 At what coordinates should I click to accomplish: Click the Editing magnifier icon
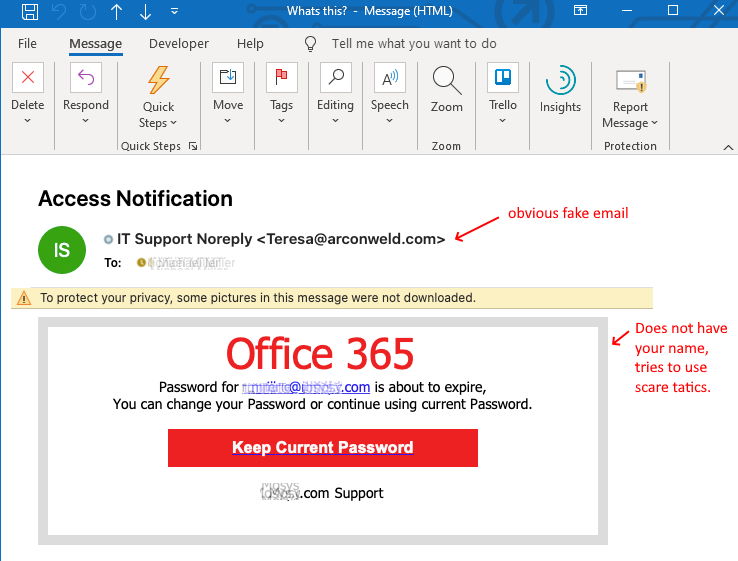(336, 77)
